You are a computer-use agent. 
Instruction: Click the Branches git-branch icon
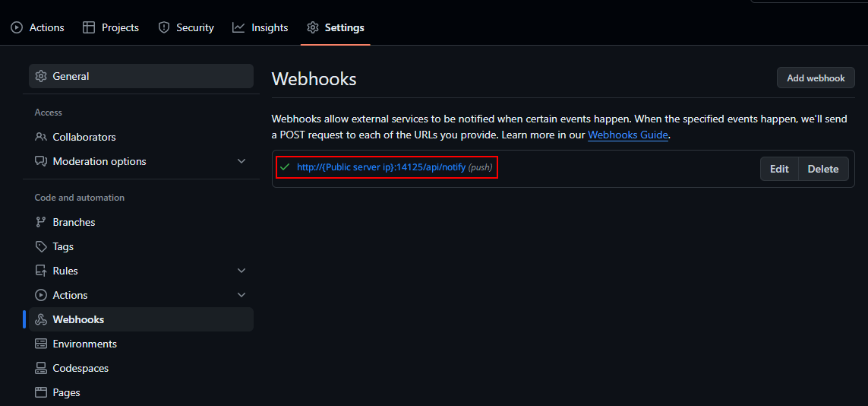click(40, 222)
